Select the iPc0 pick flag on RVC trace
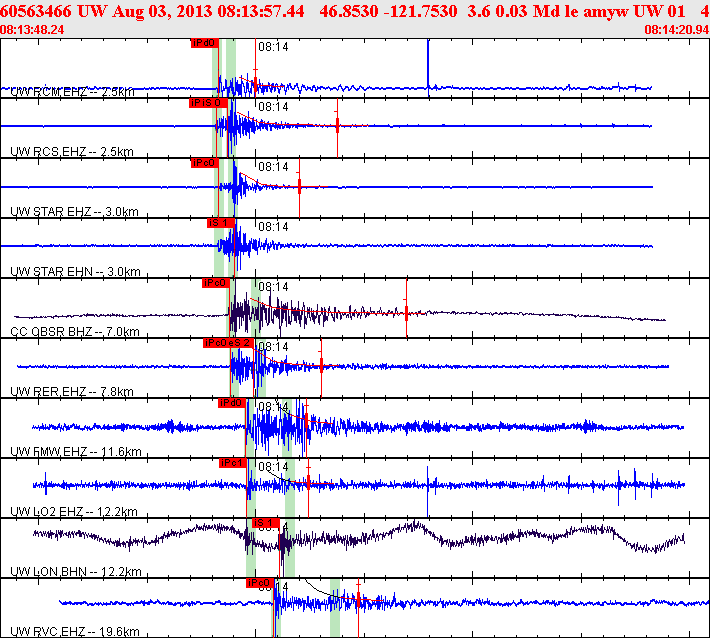This screenshot has height=638, width=710. [x=260, y=583]
